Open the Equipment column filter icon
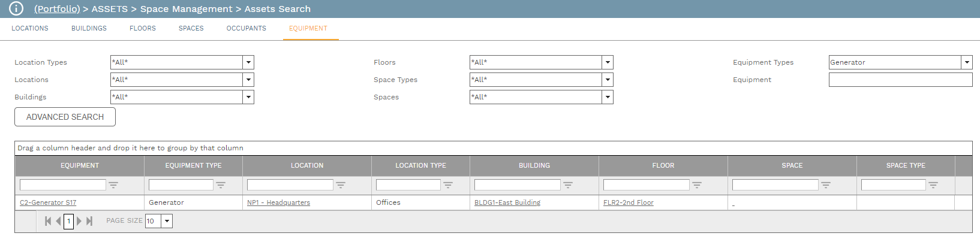Image resolution: width=980 pixels, height=242 pixels. [113, 185]
